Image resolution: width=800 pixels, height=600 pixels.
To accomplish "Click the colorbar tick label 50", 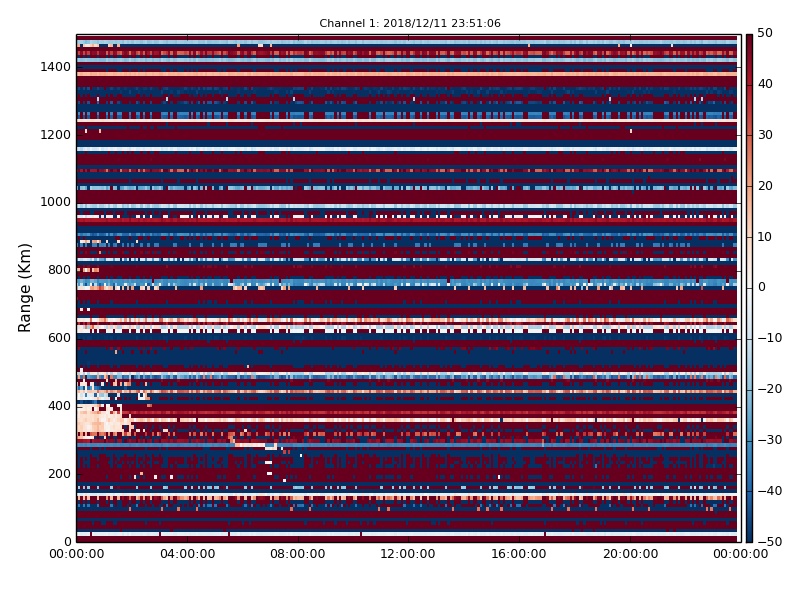I will click(x=765, y=33).
